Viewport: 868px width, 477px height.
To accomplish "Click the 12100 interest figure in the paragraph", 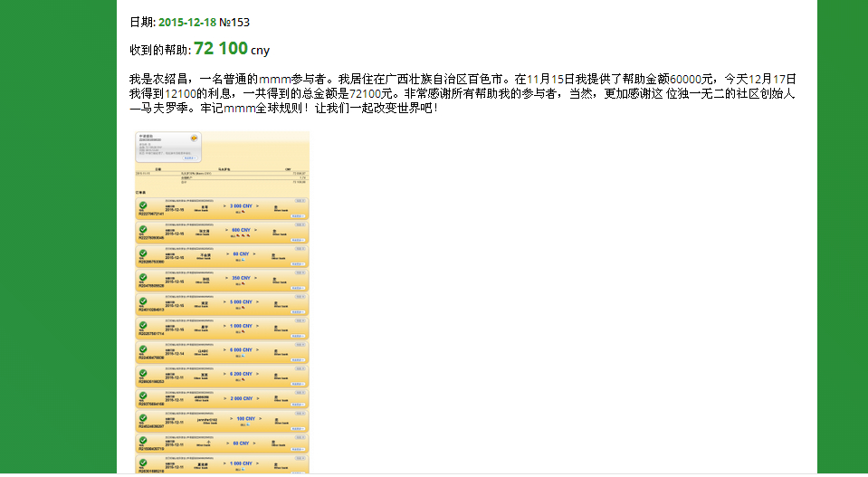I will click(x=180, y=93).
